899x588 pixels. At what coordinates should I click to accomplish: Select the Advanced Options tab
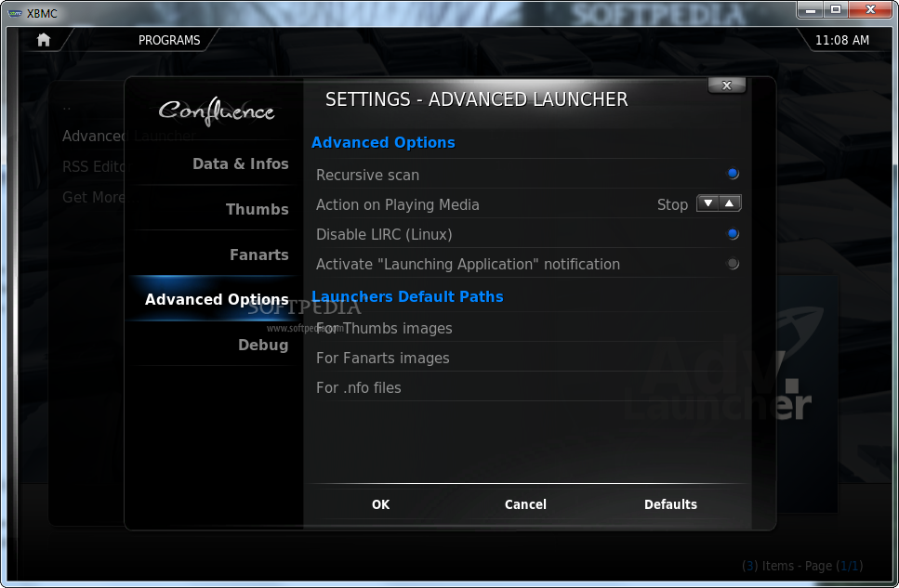pos(217,299)
